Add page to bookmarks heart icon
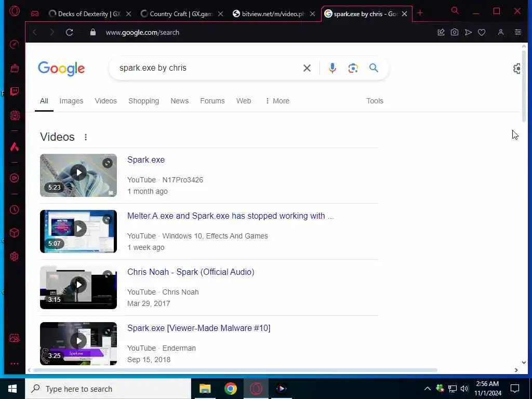Screen dimensions: 532x399 click(x=482, y=32)
